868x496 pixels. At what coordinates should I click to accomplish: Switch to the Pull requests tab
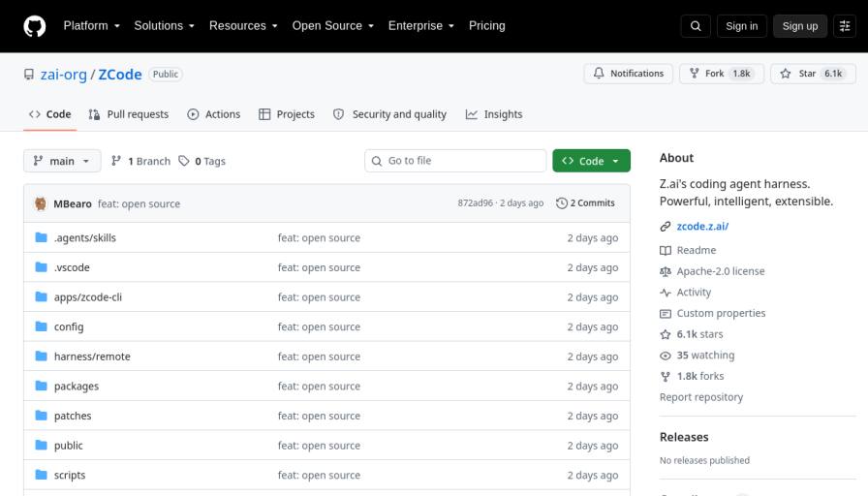(129, 114)
